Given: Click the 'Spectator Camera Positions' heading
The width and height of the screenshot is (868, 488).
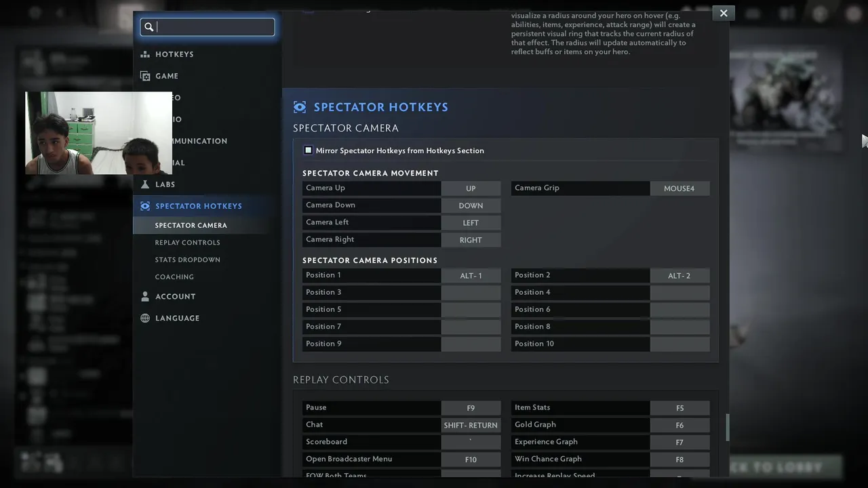Looking at the screenshot, I should point(370,260).
